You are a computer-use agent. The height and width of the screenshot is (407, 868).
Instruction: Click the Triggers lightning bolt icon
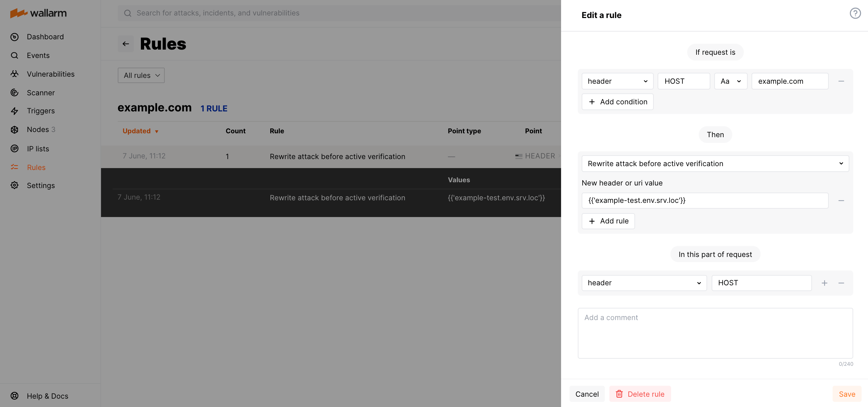point(14,110)
